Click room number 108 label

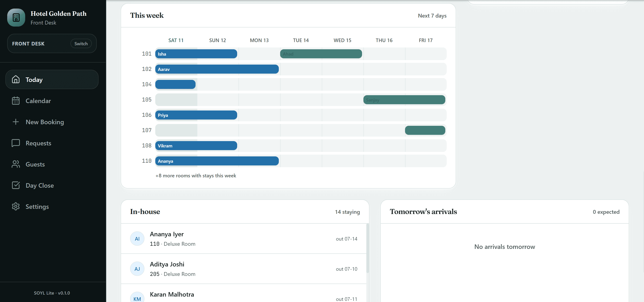pyautogui.click(x=147, y=146)
